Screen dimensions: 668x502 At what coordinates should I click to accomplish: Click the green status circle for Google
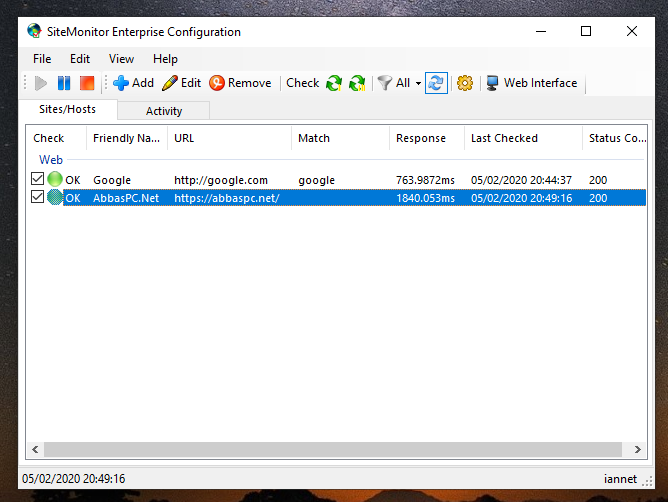click(x=55, y=179)
